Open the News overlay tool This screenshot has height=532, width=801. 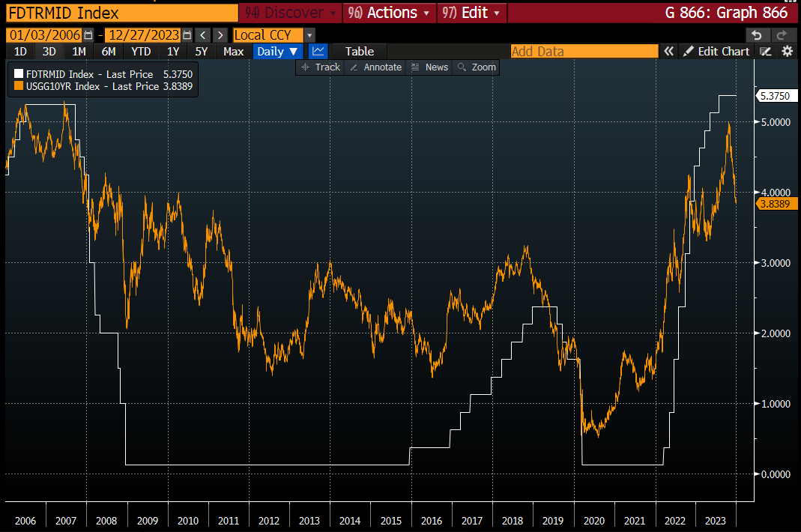tap(429, 67)
